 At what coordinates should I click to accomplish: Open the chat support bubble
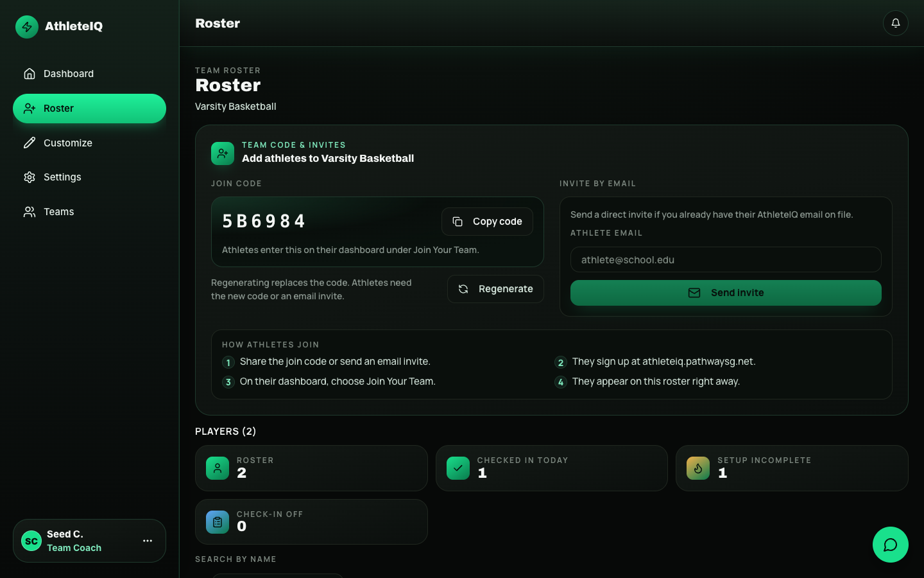click(x=890, y=545)
